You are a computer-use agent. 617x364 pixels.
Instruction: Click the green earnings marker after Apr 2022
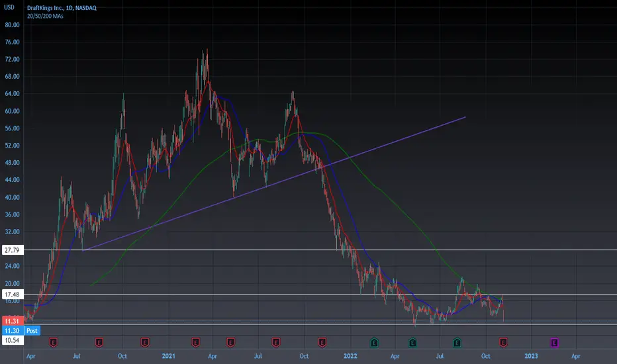412,343
